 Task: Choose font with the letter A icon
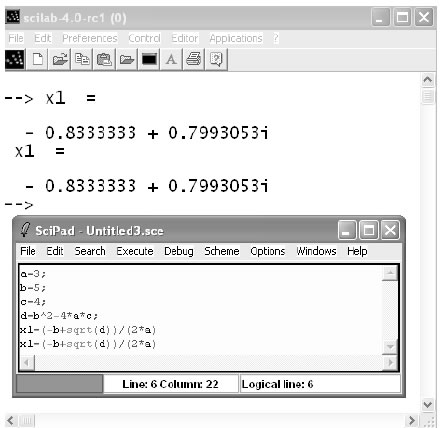pos(171,60)
